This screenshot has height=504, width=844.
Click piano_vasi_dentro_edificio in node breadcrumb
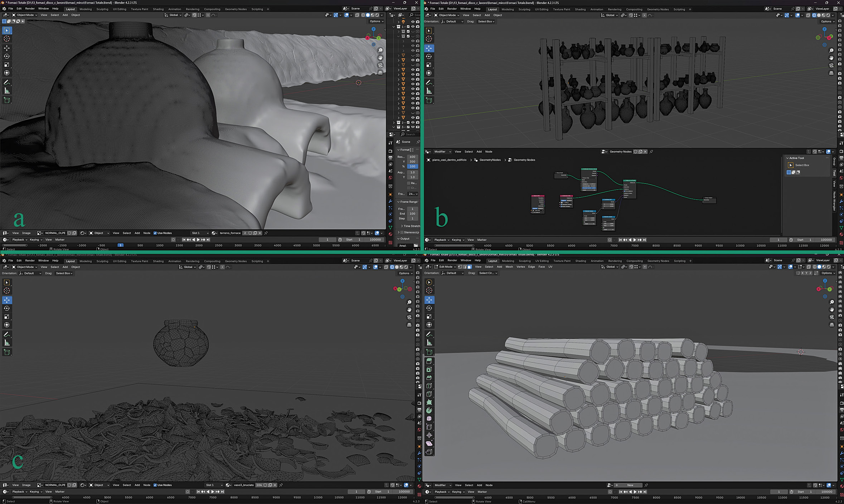click(449, 160)
